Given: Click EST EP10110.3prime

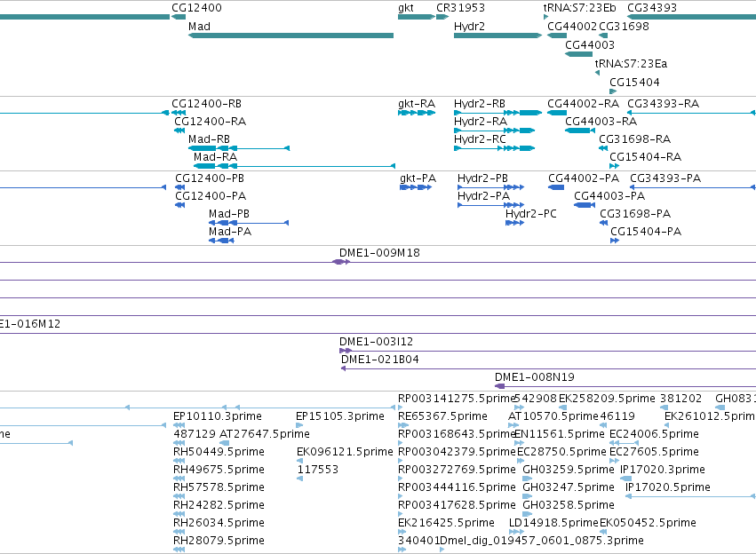Looking at the screenshot, I should (x=218, y=416).
